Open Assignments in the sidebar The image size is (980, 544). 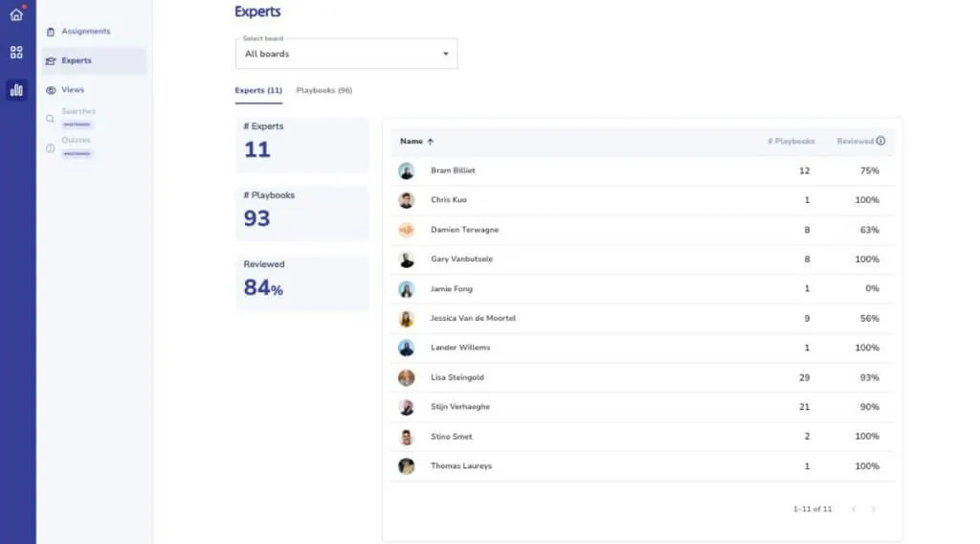pyautogui.click(x=95, y=32)
